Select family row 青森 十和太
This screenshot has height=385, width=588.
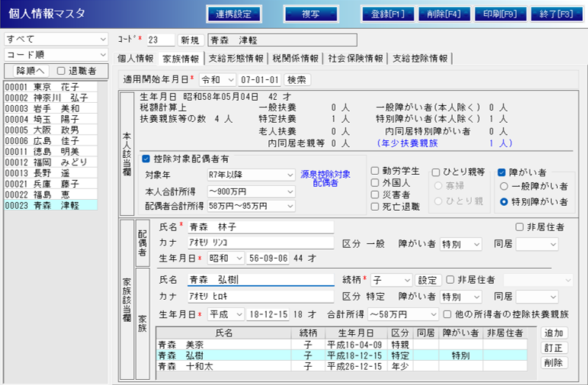click(342, 366)
